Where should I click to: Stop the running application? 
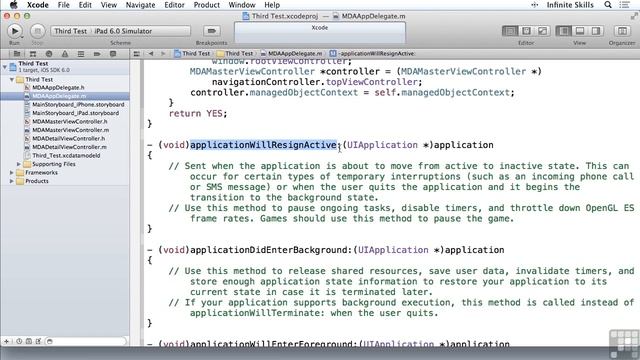[37, 31]
